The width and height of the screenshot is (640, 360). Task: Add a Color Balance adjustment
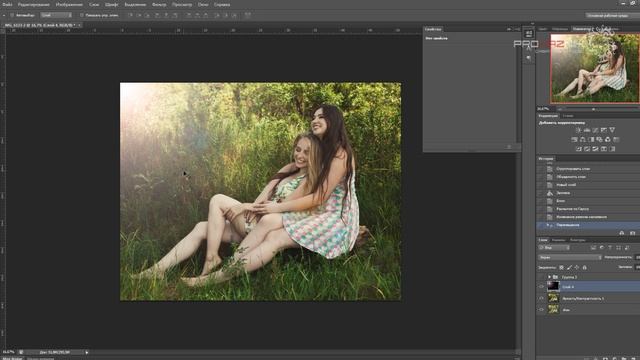click(582, 140)
